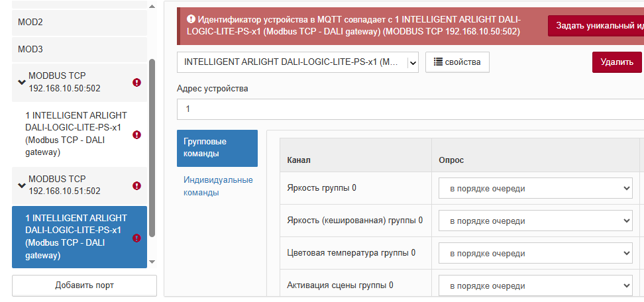Collapse MODBUS TCP 192.168.10.51:502 port
Screen dimensions: 644x302
(22, 186)
